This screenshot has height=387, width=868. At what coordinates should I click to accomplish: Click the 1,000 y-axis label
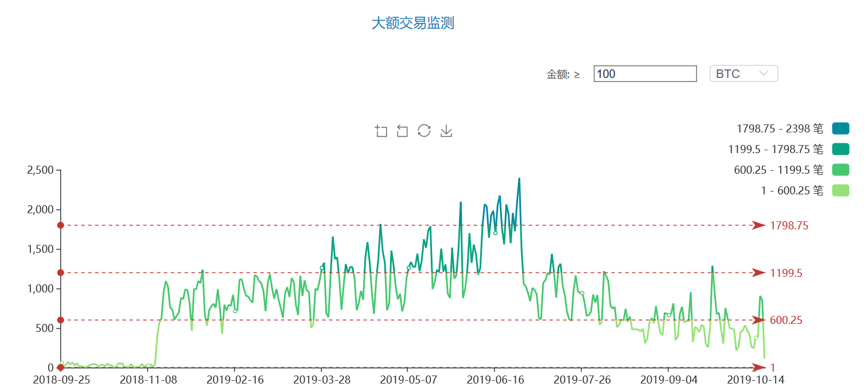(x=40, y=289)
